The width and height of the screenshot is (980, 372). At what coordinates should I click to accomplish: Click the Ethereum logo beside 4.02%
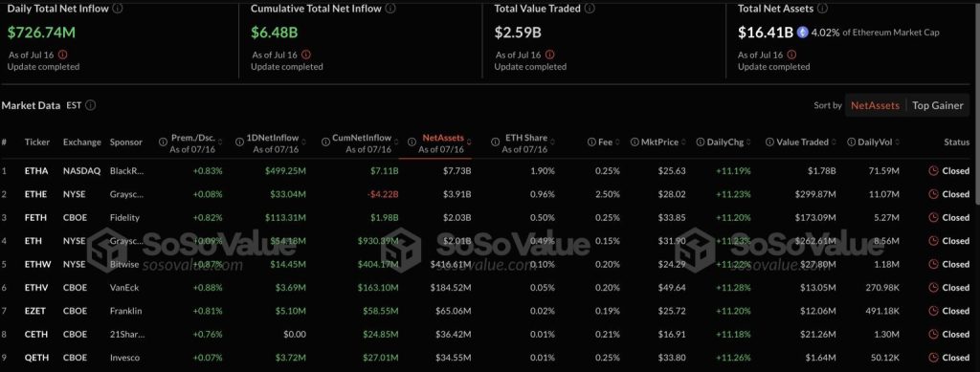[803, 32]
